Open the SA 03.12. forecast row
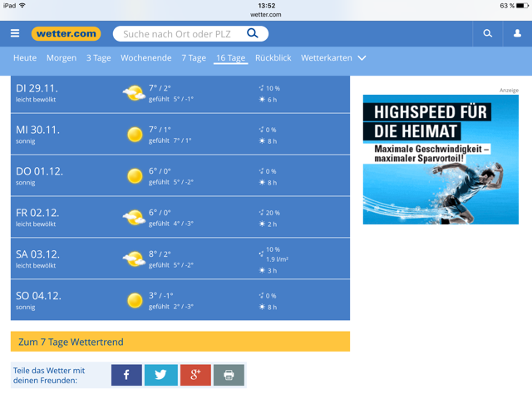Screen dimensions: 532x399 [180, 259]
